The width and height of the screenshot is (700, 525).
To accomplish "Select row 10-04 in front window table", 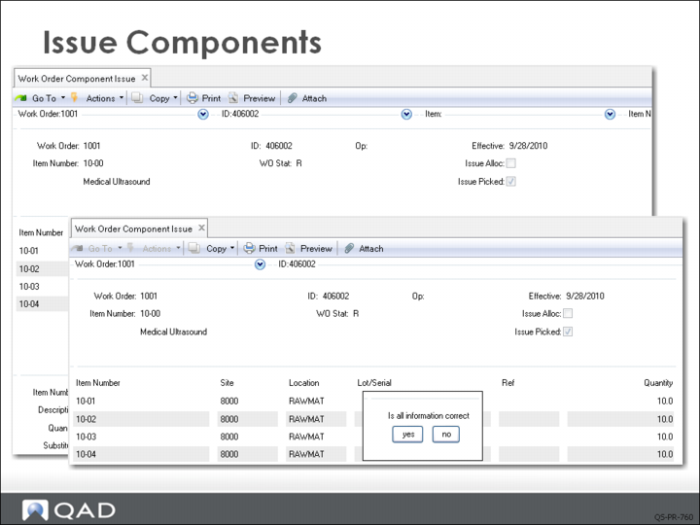I will 374,454.
